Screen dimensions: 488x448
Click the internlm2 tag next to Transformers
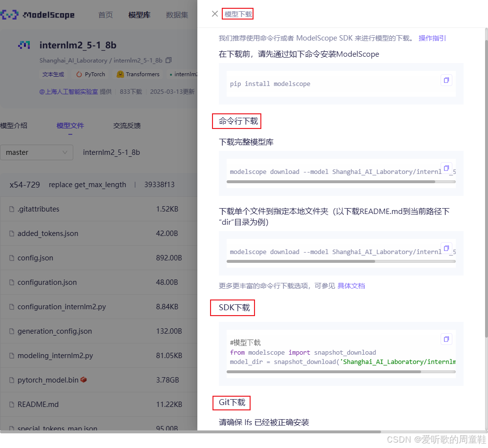point(184,74)
